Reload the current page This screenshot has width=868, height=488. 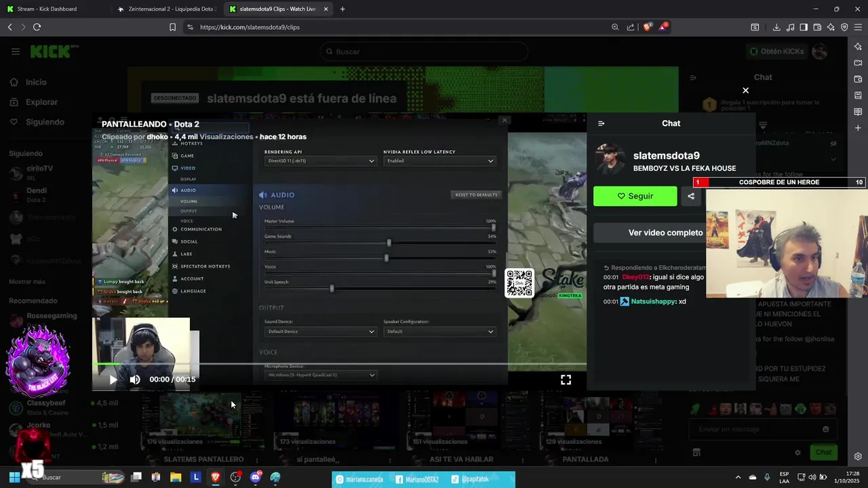[37, 27]
